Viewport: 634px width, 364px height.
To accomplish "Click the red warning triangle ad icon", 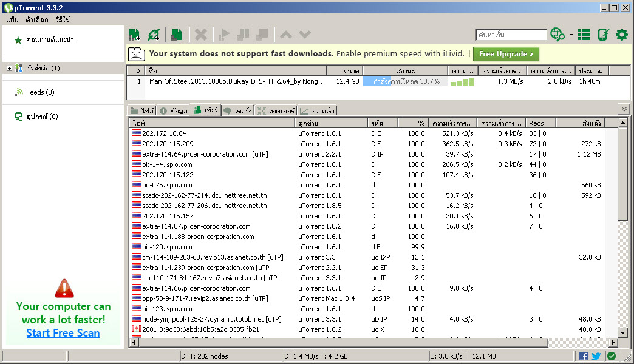I will (64, 288).
